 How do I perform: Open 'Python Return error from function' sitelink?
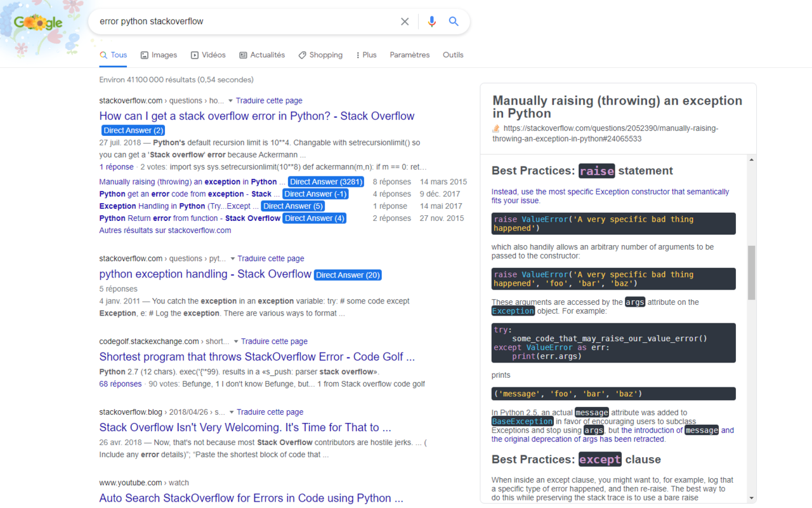click(190, 218)
